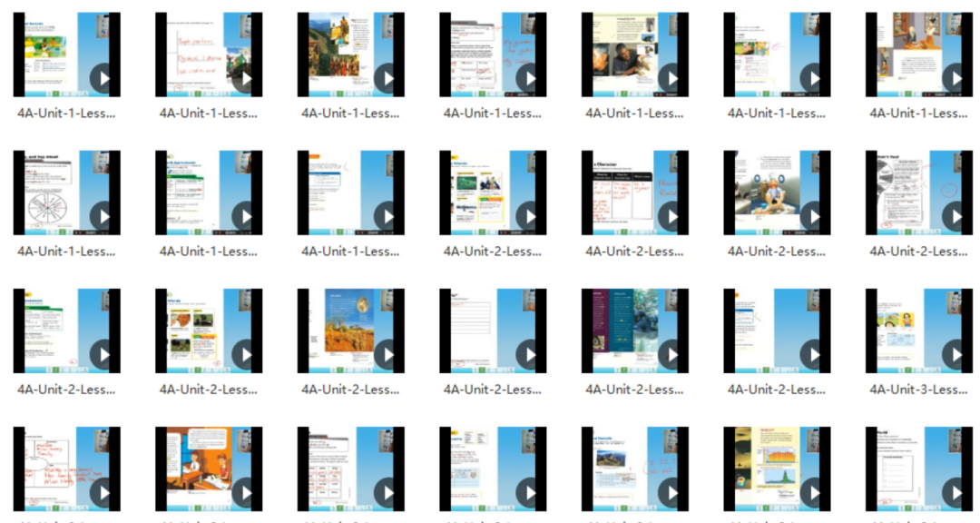Viewport: 980px width, 523px height.
Task: Play the video showing the gorilla photo
Action: coord(671,355)
